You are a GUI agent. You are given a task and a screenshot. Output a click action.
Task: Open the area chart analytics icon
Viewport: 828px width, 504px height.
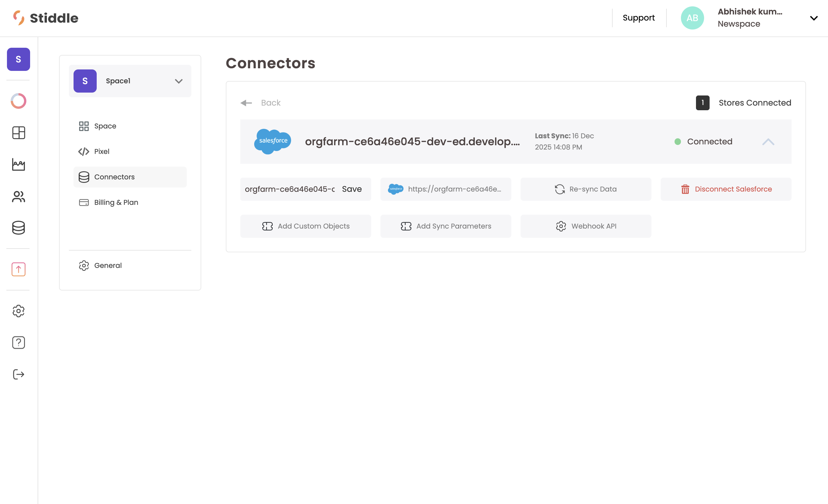click(19, 165)
